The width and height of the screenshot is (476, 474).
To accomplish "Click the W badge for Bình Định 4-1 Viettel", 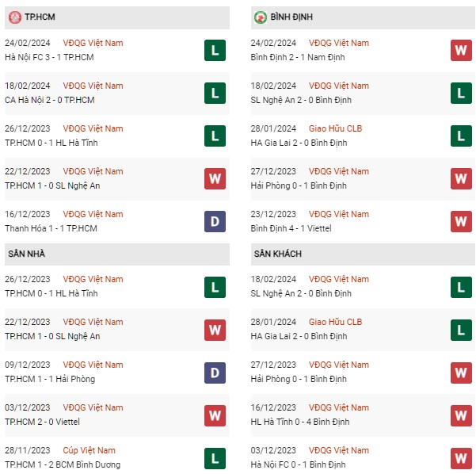I will pos(461,221).
